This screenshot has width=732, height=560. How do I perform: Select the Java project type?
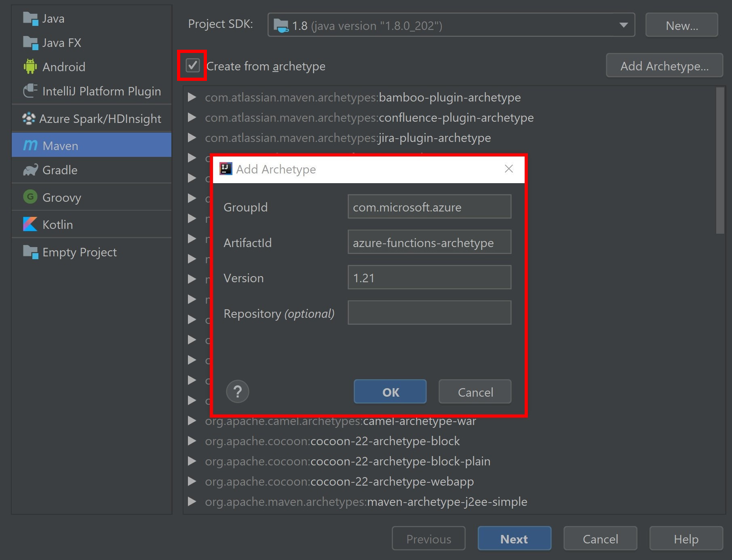coord(91,19)
